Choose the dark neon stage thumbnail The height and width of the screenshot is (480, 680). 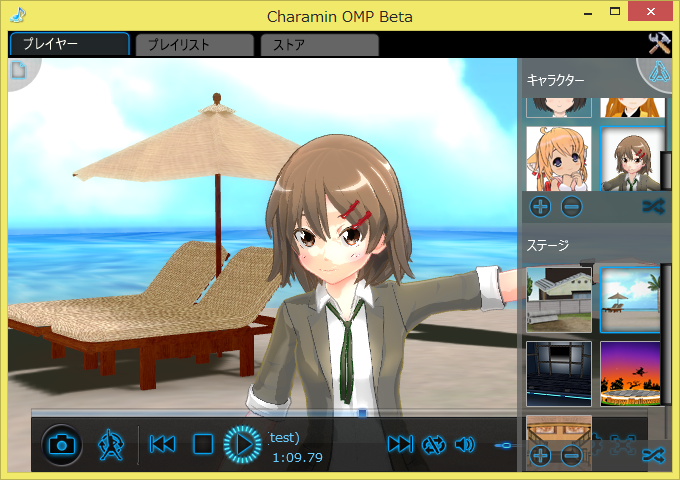pos(559,374)
